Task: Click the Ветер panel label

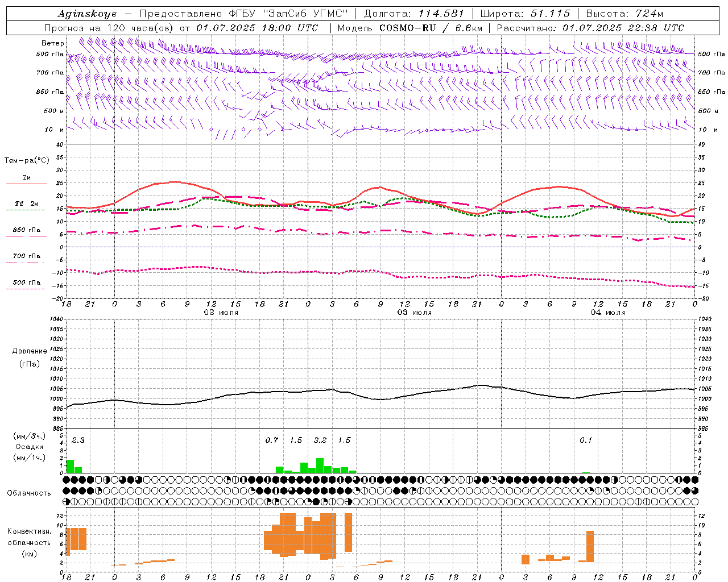Action: pyautogui.click(x=53, y=43)
